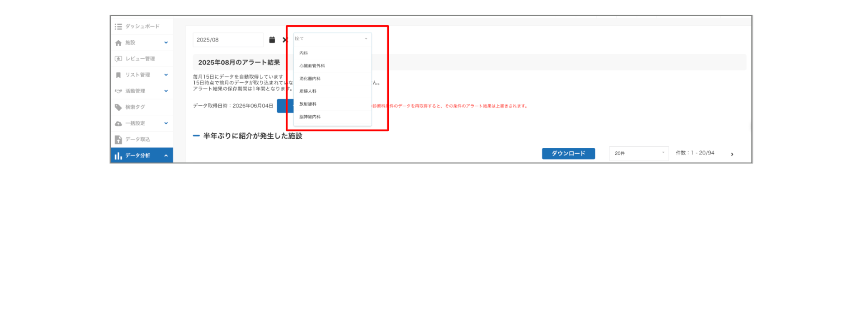Select 内科 from the dropdown list
Image resolution: width=868 pixels, height=310 pixels.
tap(332, 53)
